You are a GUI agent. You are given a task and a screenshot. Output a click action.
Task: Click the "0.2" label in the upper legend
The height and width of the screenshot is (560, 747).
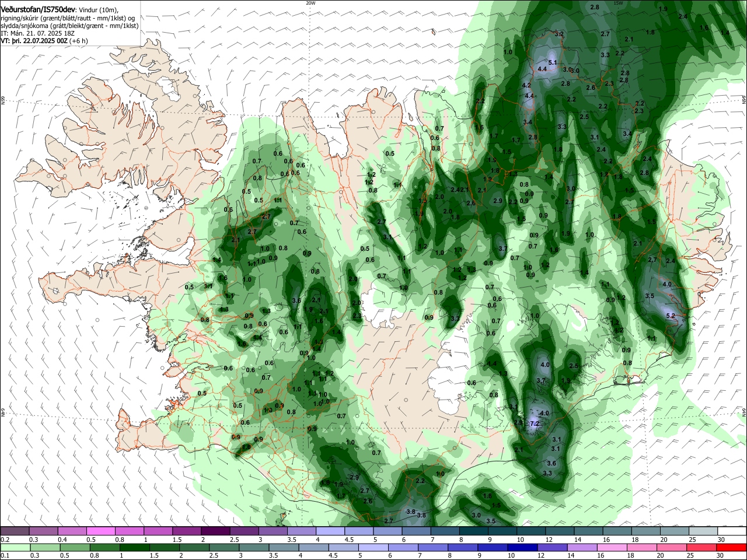[x=4, y=540]
